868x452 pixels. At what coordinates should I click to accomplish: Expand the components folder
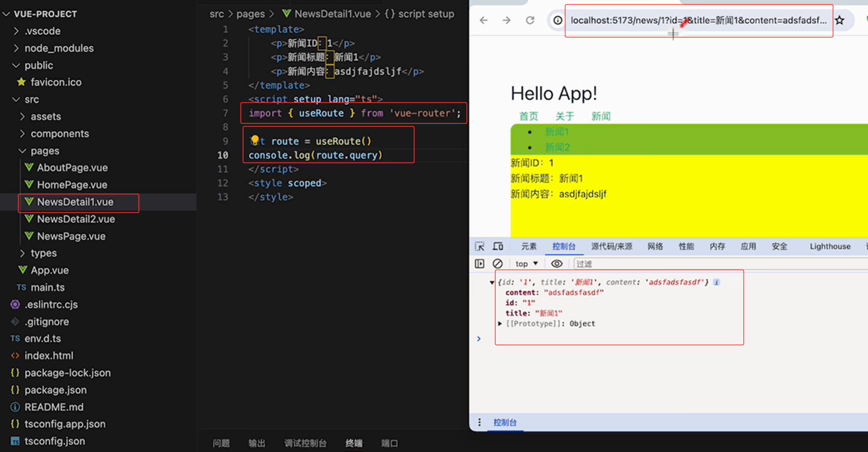pos(60,134)
